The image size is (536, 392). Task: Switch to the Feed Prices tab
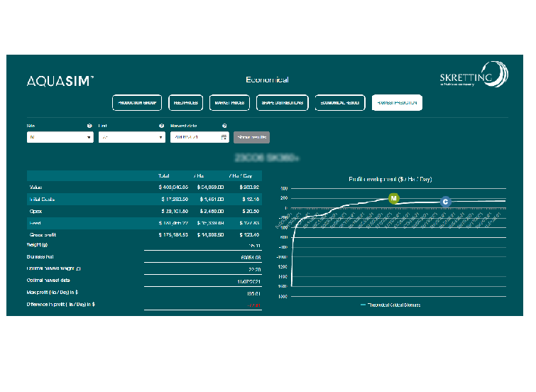pos(186,102)
